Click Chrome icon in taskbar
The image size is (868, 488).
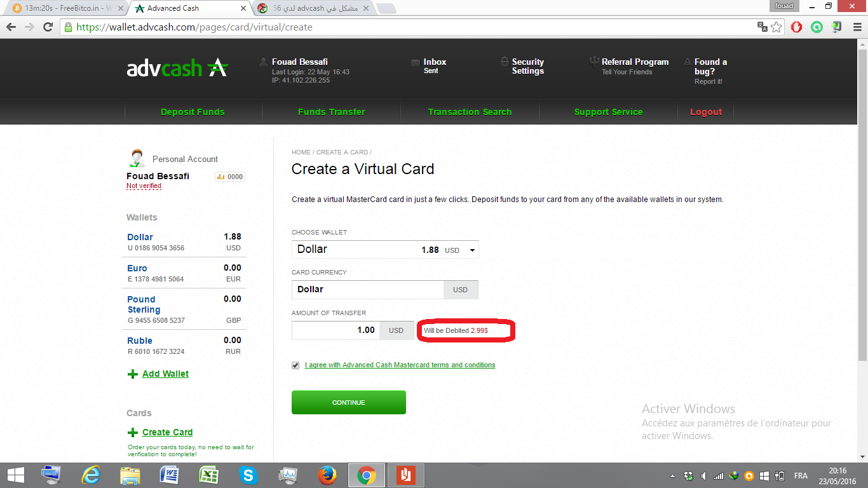coord(366,475)
